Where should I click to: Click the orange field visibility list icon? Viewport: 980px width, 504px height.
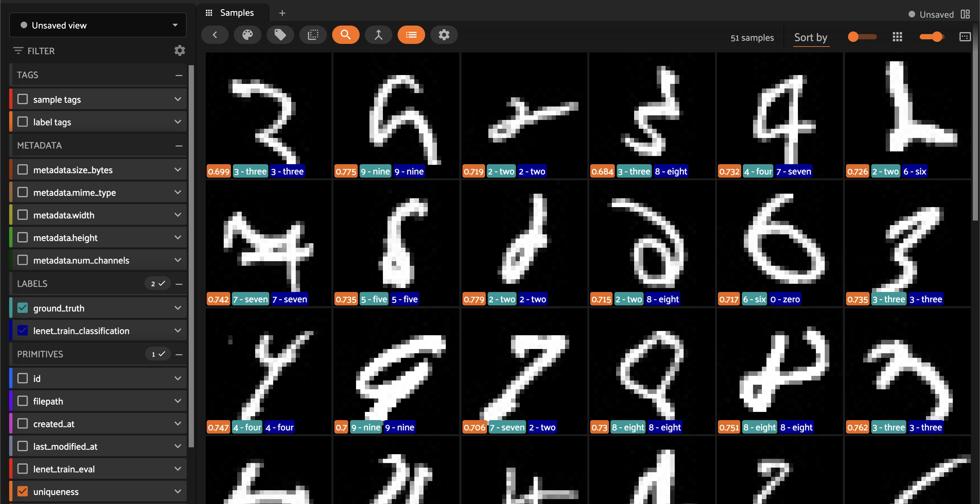click(x=411, y=35)
